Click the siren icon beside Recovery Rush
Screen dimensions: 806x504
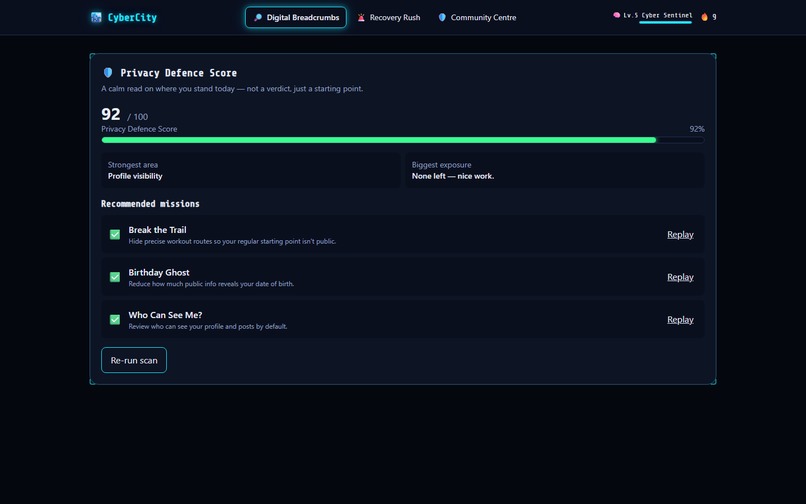[361, 17]
